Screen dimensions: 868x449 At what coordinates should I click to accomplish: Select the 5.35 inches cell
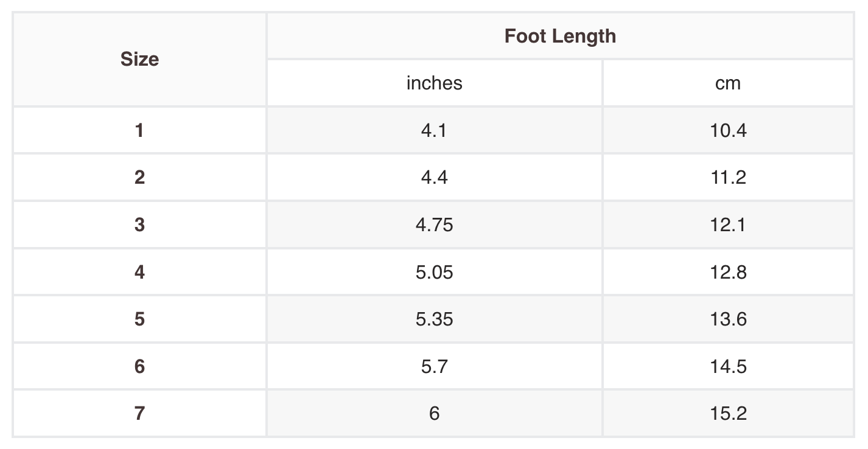coord(434,319)
